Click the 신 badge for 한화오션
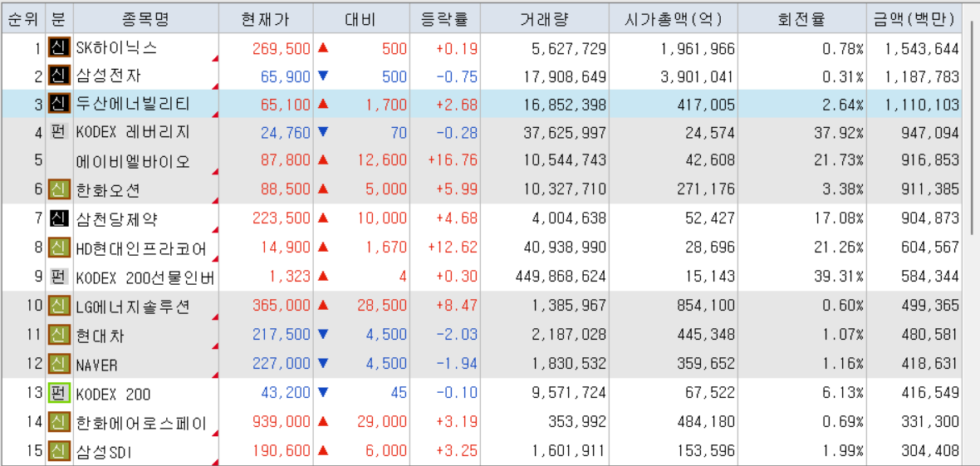Screen dimensions: 980x466 coord(58,190)
